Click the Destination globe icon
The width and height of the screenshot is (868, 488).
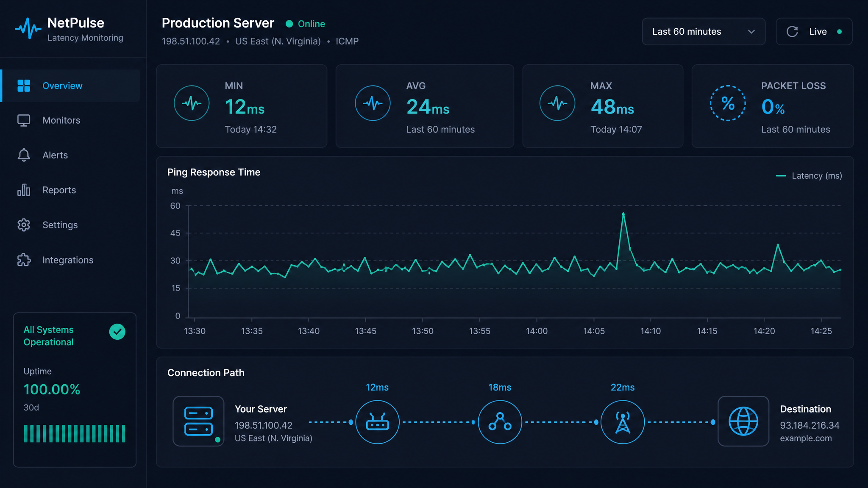pyautogui.click(x=743, y=421)
